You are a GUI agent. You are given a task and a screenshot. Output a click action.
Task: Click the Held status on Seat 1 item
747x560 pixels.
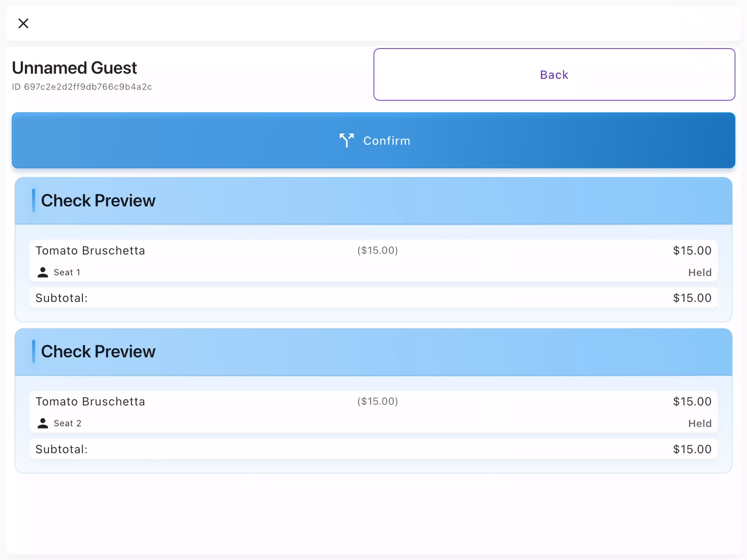tap(699, 273)
